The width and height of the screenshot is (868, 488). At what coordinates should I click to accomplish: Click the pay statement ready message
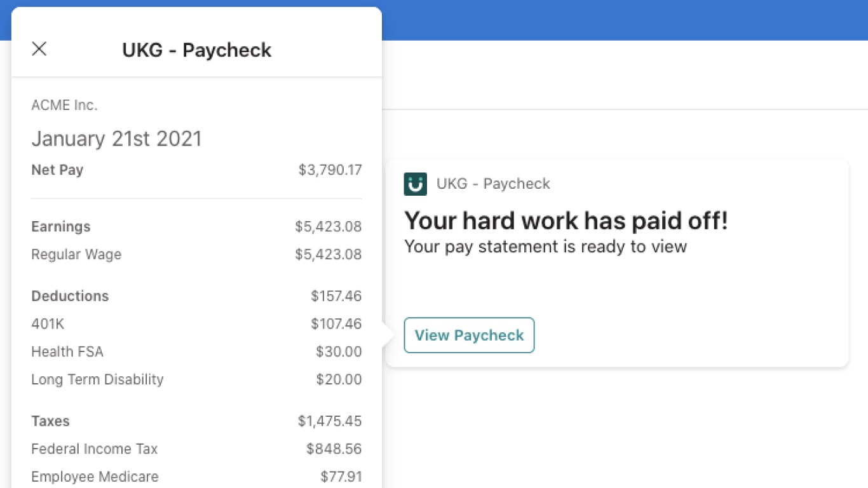pos(545,247)
